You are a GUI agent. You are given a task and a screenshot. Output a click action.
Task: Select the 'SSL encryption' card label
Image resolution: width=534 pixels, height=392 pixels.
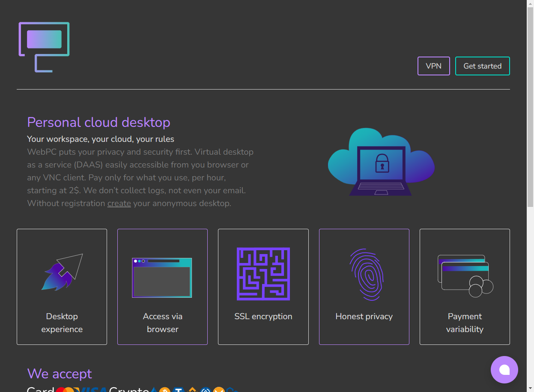coord(263,317)
